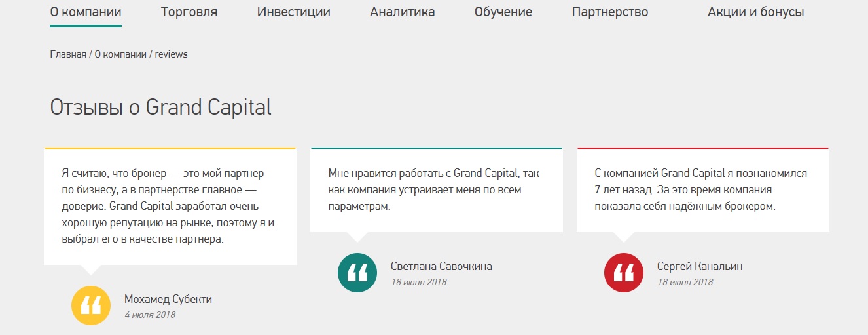Select the reviewer name Светлана Савочкина
This screenshot has height=335, width=868.
point(441,266)
